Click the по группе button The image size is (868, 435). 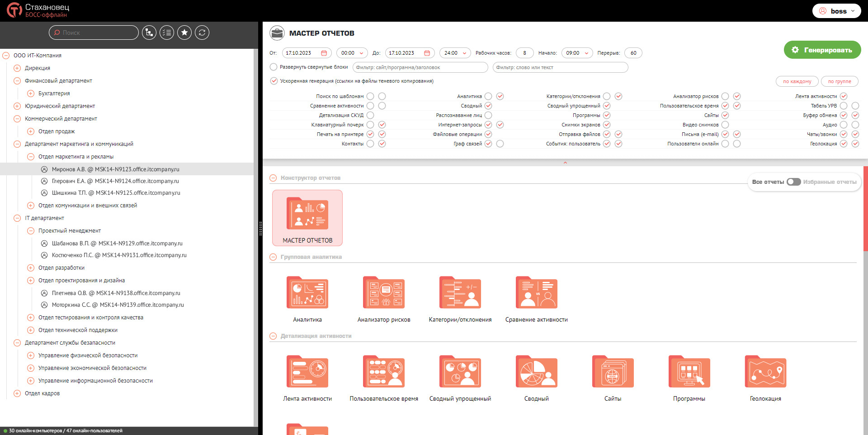(840, 81)
